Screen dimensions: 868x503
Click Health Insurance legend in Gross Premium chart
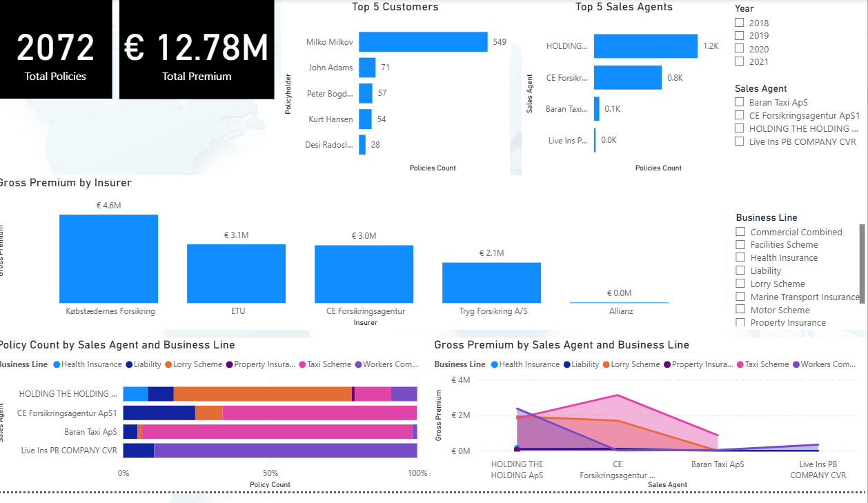[524, 364]
